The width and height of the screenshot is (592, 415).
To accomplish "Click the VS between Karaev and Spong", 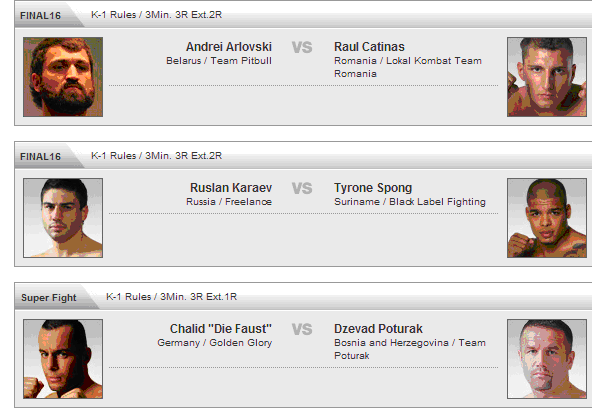I will (302, 188).
